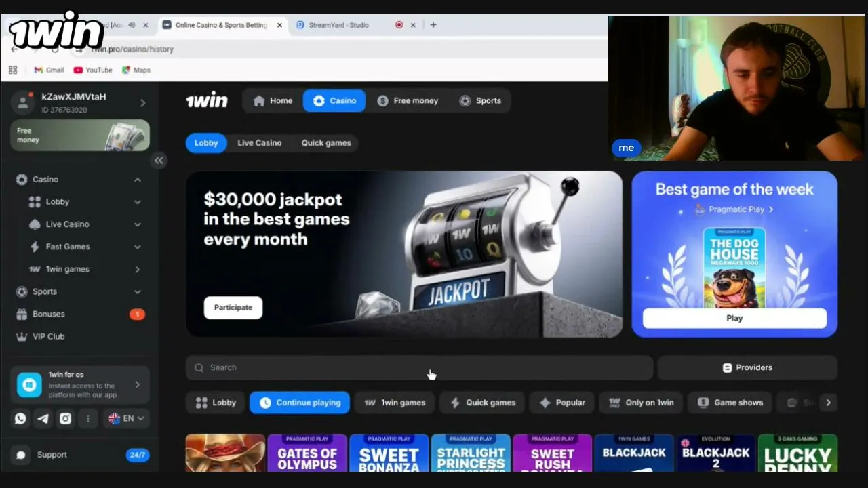Open the YouTube bookmark
The height and width of the screenshot is (488, 868).
point(93,70)
